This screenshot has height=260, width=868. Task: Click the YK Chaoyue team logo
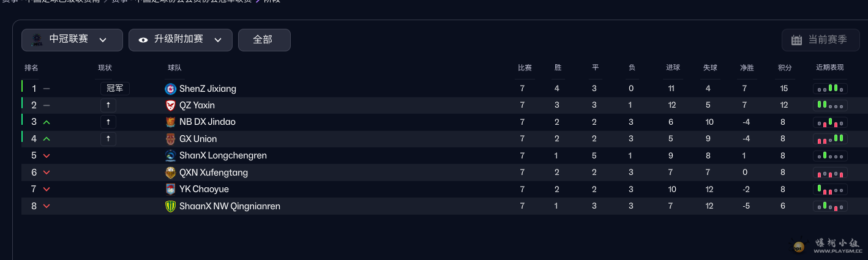pos(171,189)
